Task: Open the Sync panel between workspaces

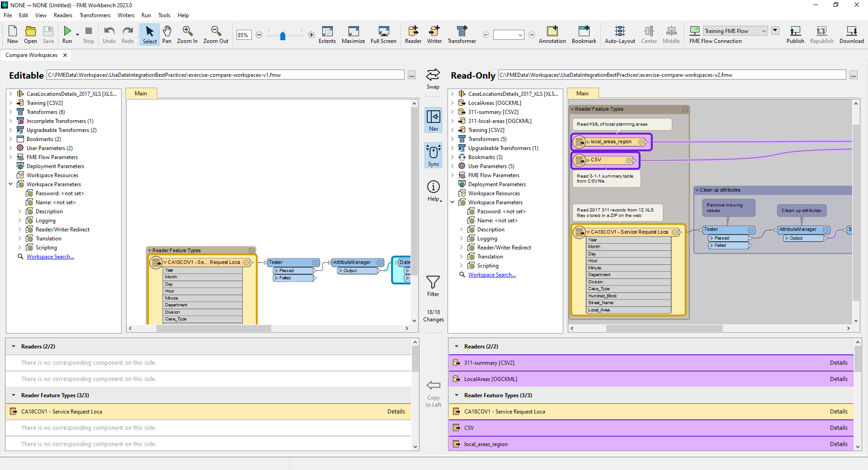Action: pos(433,155)
